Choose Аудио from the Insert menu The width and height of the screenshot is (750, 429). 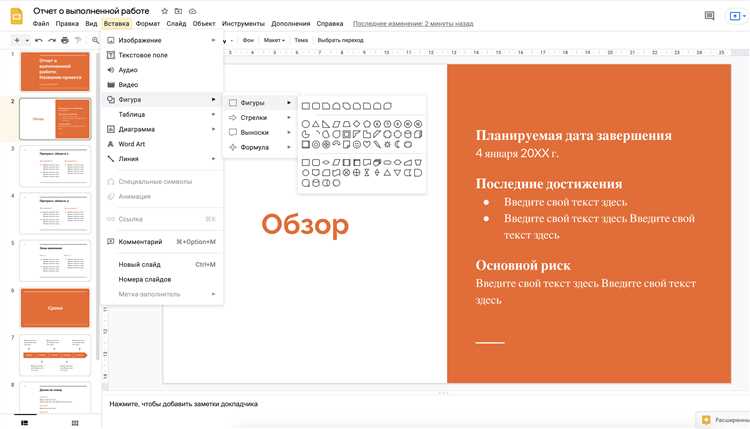(162, 70)
